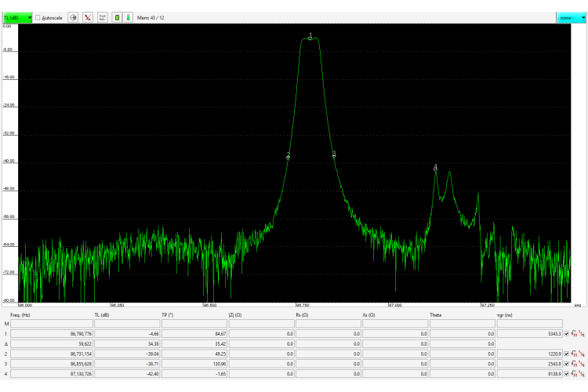588x392 pixels.
Task: Click marker 3 group delay 2543.8
Action: click(x=529, y=364)
